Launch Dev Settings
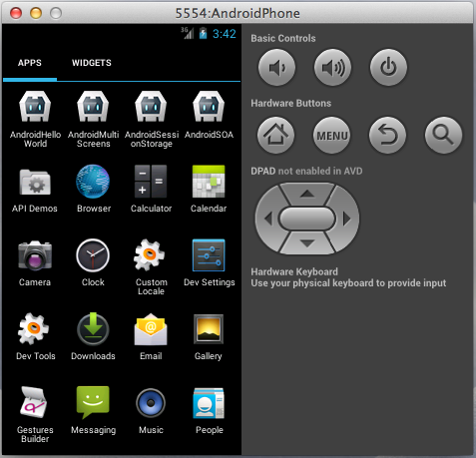Viewport: 476px width, 458px height. point(210,262)
